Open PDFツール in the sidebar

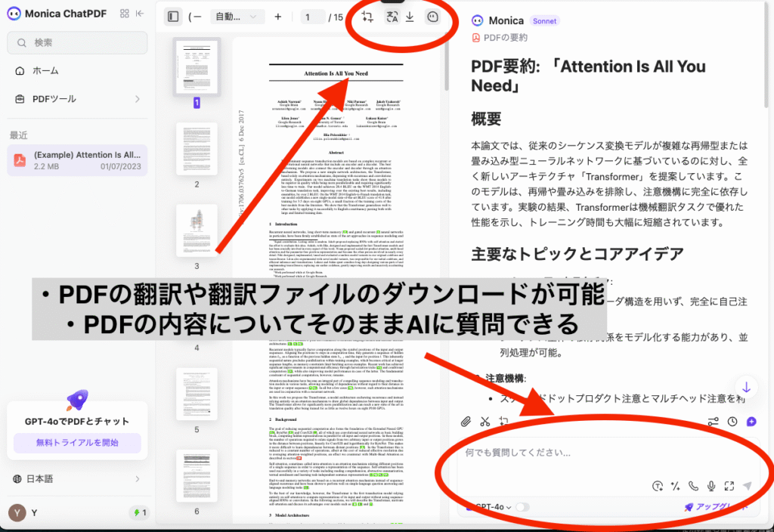point(77,99)
